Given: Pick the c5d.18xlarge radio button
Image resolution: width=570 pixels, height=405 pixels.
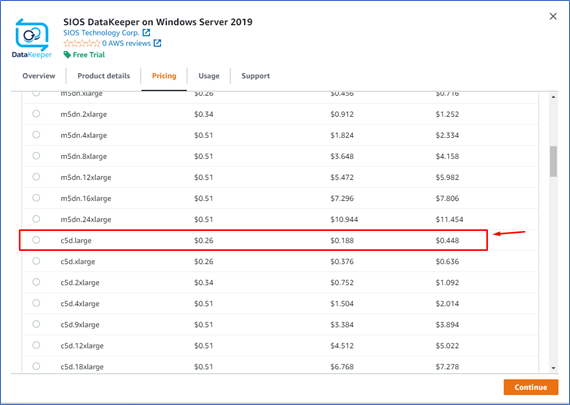Looking at the screenshot, I should pos(36,366).
